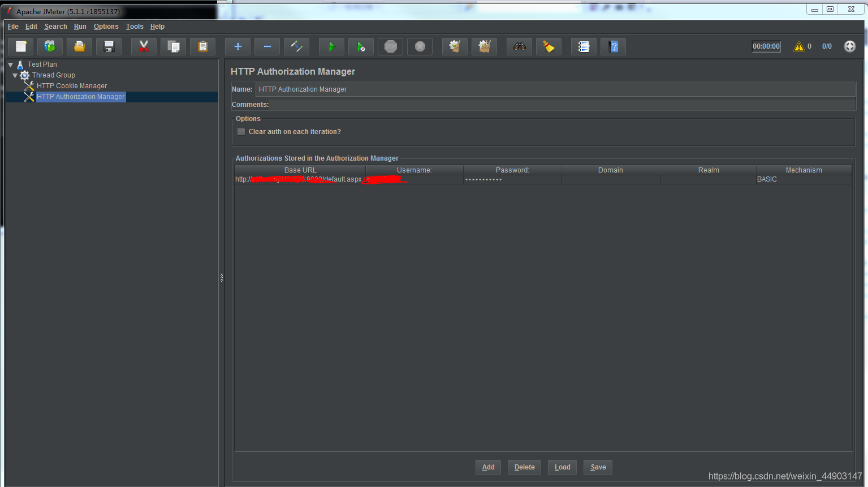The image size is (868, 487).
Task: Click the masked password cell
Action: 512,179
